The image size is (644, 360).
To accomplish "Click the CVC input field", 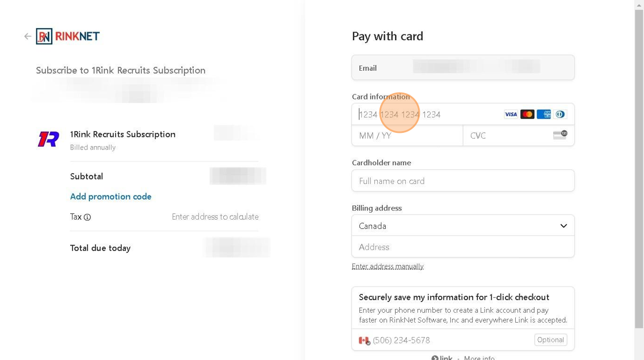I will pos(506,136).
